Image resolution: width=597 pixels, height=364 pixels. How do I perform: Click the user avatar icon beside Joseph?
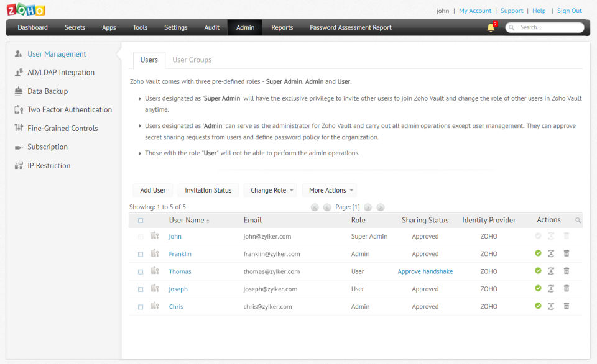point(155,288)
